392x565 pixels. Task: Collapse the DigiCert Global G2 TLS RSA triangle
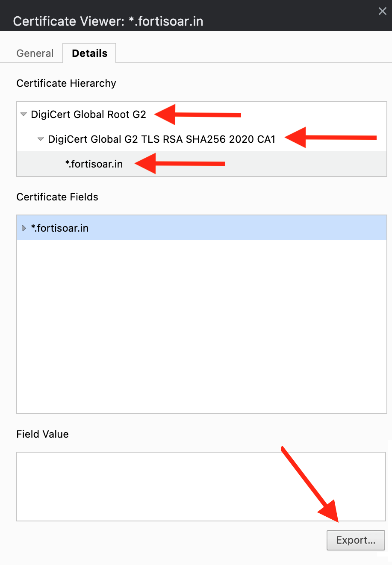(x=41, y=139)
